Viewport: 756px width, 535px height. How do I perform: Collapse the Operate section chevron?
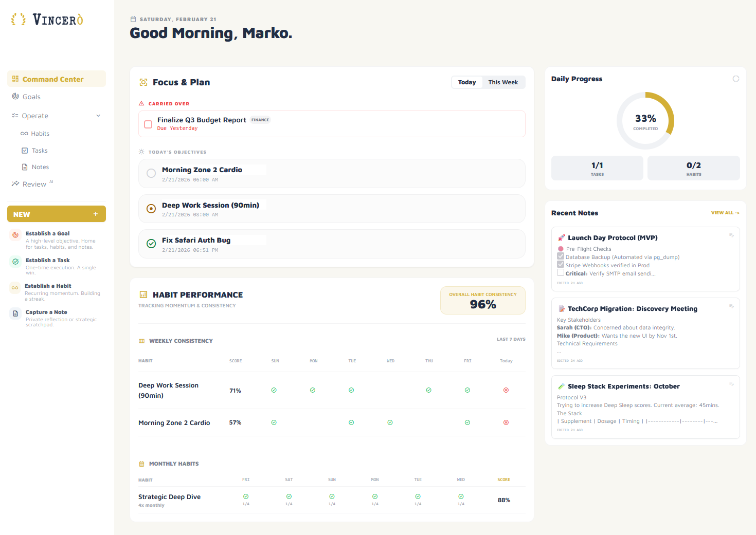pyautogui.click(x=98, y=116)
